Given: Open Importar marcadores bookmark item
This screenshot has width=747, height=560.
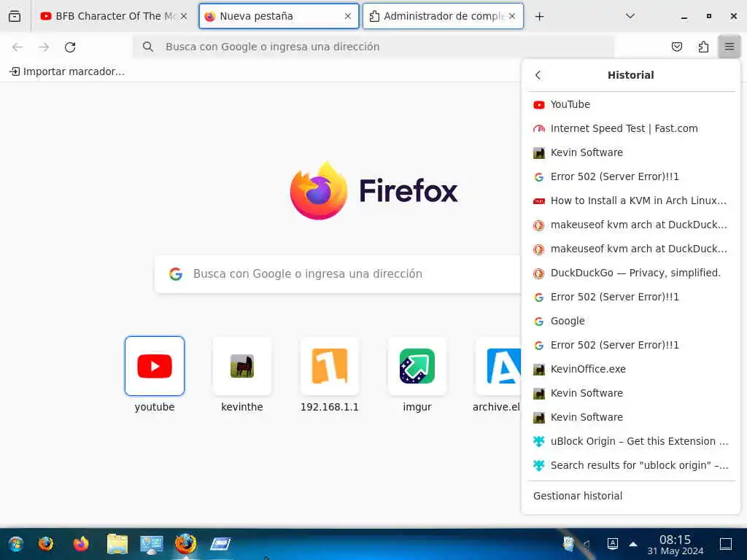Looking at the screenshot, I should [x=67, y=71].
